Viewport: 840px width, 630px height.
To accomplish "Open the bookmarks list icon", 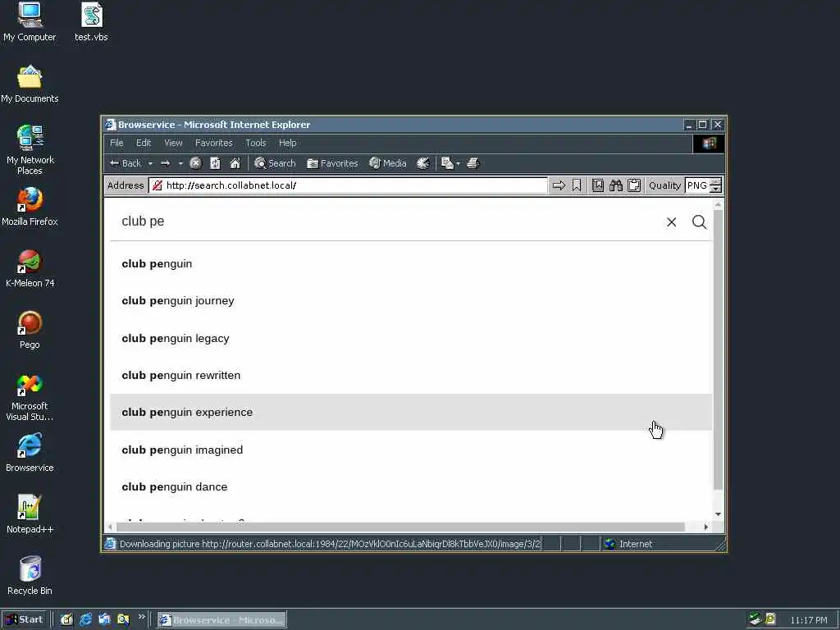I will pyautogui.click(x=598, y=185).
